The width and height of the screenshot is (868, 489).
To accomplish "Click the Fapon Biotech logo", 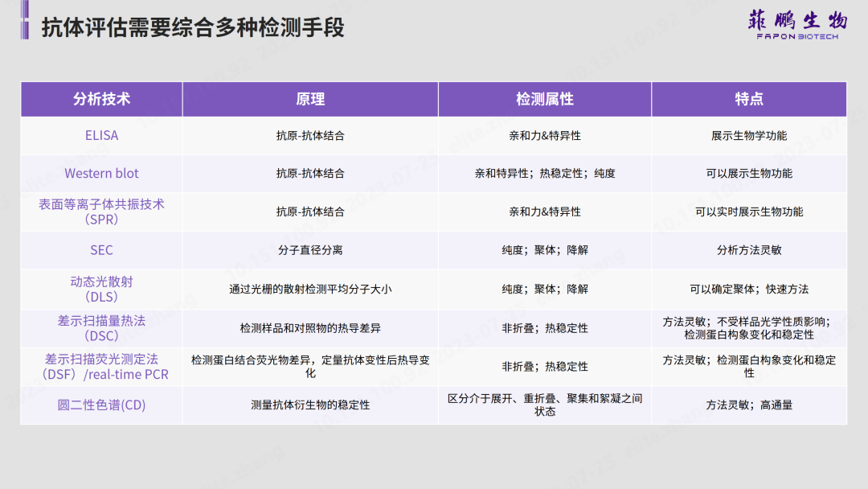I will point(792,25).
